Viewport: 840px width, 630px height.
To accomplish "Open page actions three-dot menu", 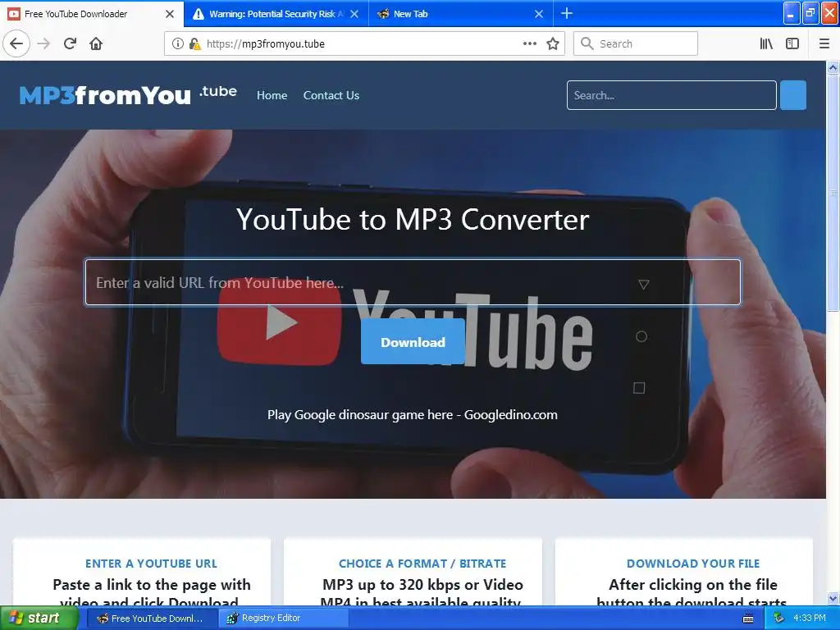I will 530,43.
